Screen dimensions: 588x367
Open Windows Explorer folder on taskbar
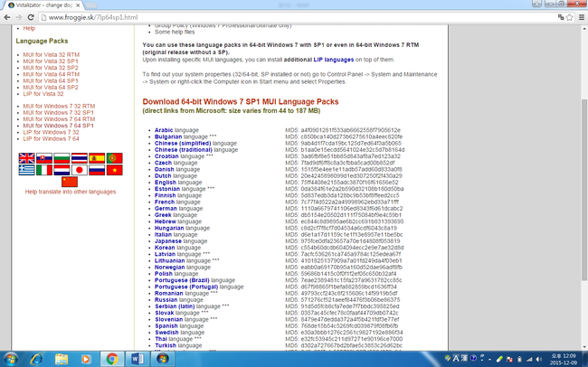coord(62,359)
